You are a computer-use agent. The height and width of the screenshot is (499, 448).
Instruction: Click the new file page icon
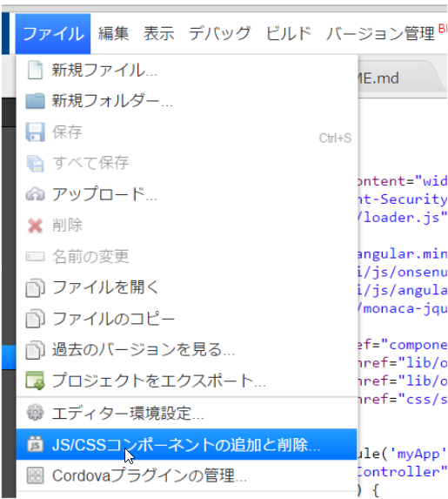[35, 70]
